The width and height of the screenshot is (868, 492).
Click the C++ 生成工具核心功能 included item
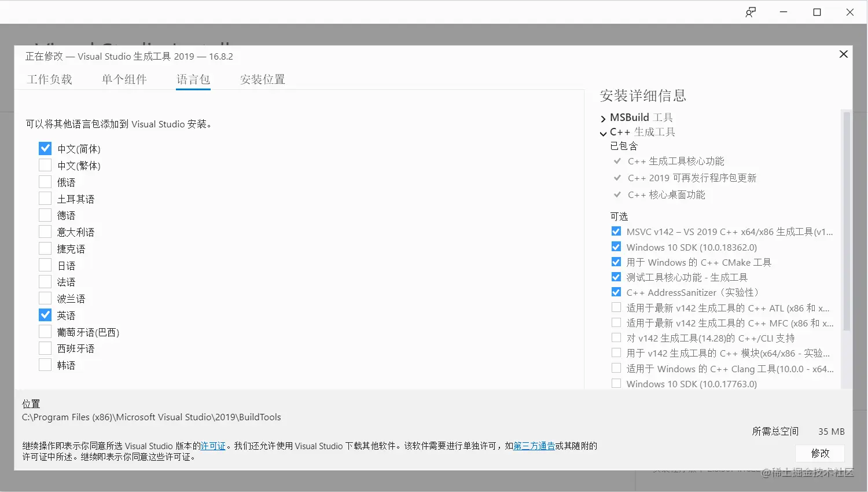[x=676, y=161]
